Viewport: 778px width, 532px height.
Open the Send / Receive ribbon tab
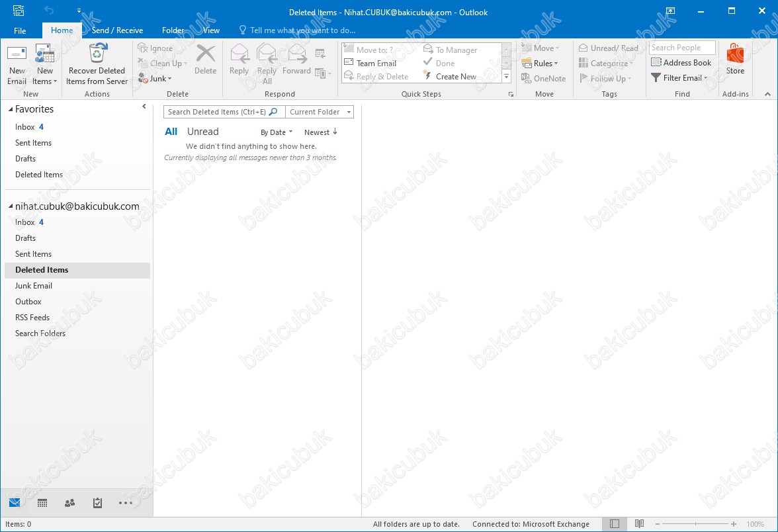(x=117, y=30)
